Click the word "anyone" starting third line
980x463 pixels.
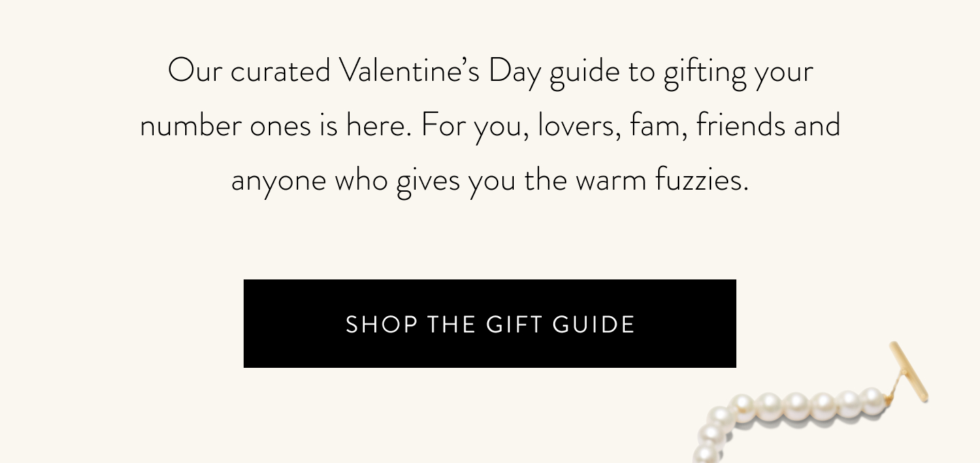click(x=278, y=181)
